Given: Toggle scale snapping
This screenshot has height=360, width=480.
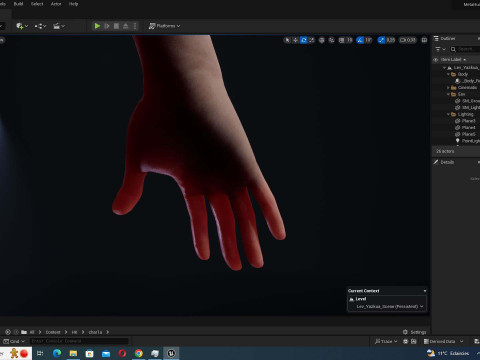Looking at the screenshot, I should tap(381, 40).
